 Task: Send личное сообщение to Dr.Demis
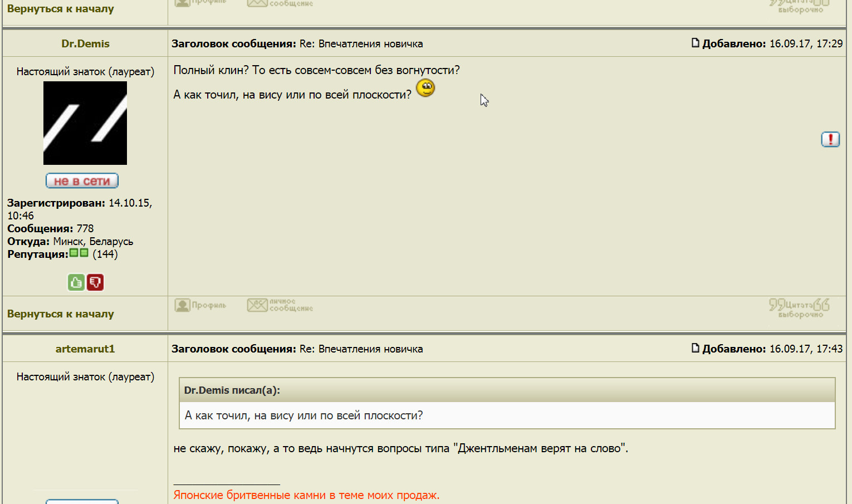coord(280,305)
